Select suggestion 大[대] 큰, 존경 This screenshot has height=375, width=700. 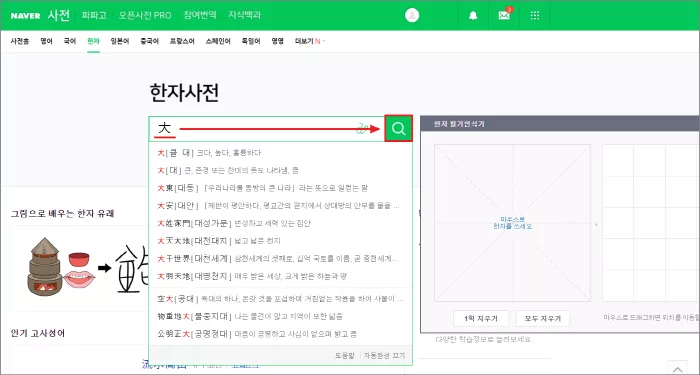coord(280,170)
